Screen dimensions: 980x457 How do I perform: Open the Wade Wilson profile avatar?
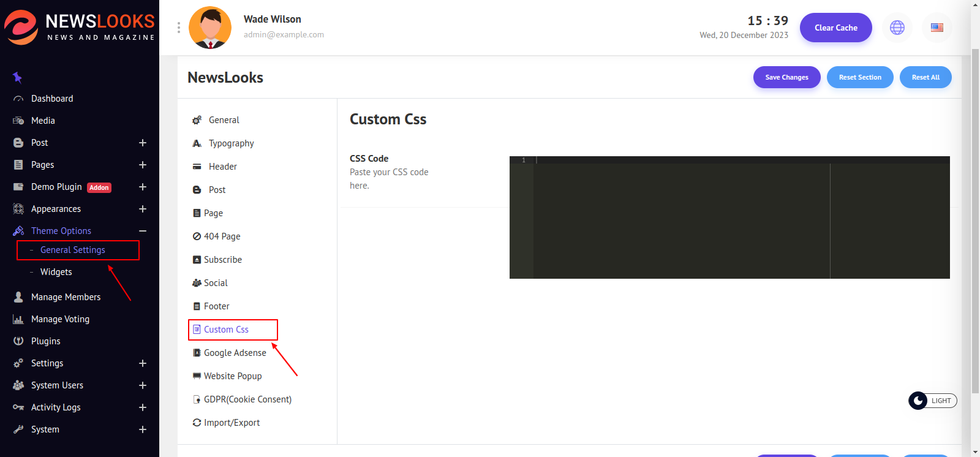click(210, 28)
